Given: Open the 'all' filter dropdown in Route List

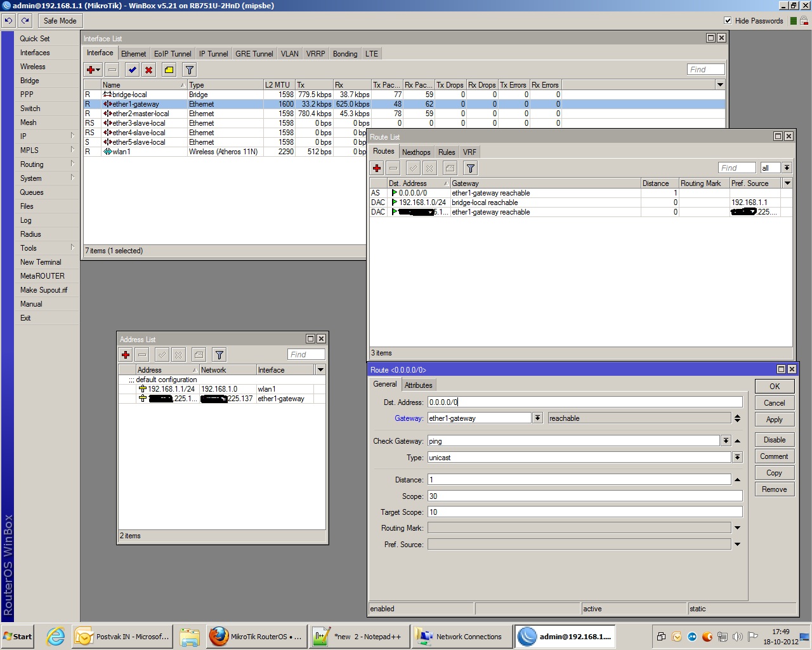Looking at the screenshot, I should point(787,168).
